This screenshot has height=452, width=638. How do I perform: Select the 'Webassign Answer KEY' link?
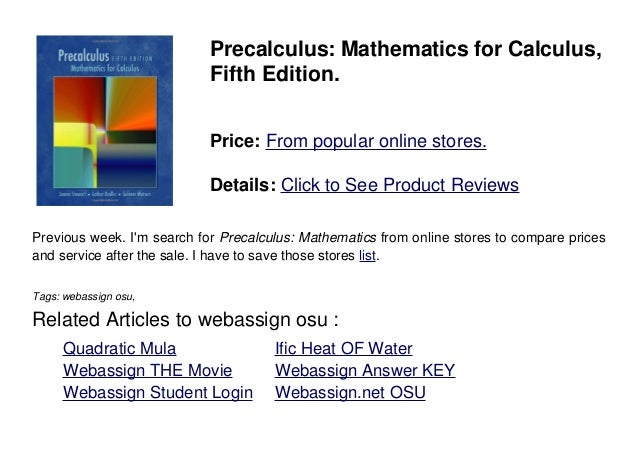tap(364, 371)
